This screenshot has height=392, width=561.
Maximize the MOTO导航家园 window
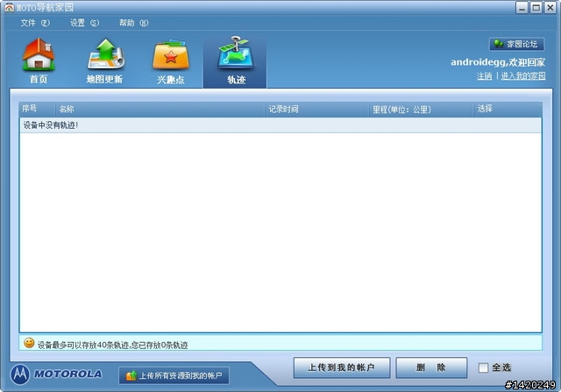[x=536, y=8]
